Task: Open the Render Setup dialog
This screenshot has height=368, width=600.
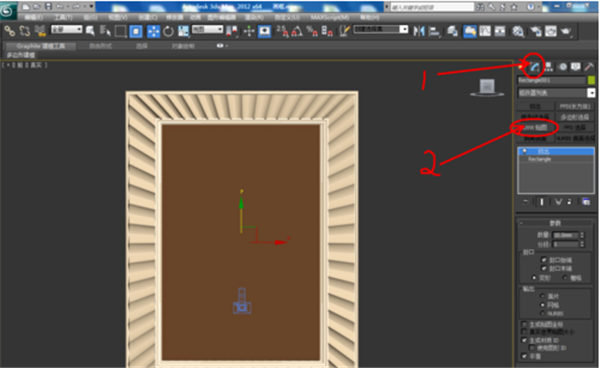Action: pos(536,31)
